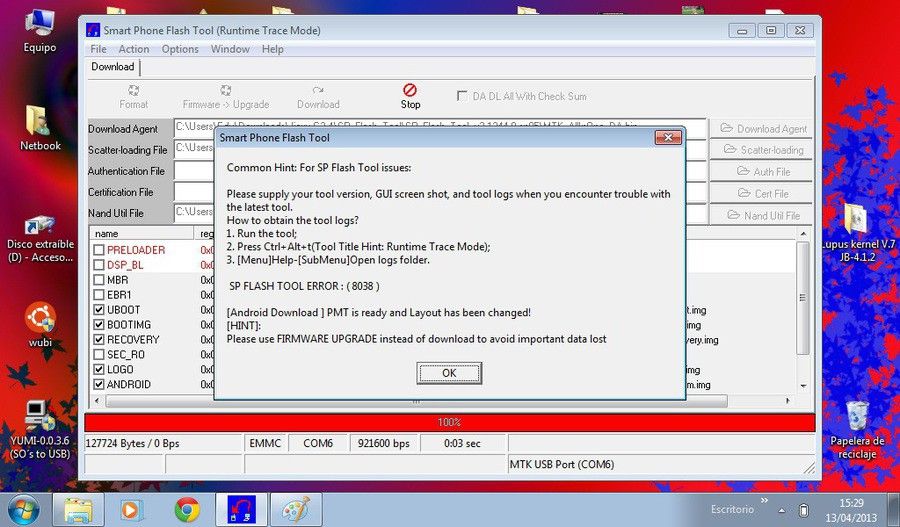Click 'COM6' status bar cell
Image resolution: width=900 pixels, height=527 pixels.
tap(318, 443)
